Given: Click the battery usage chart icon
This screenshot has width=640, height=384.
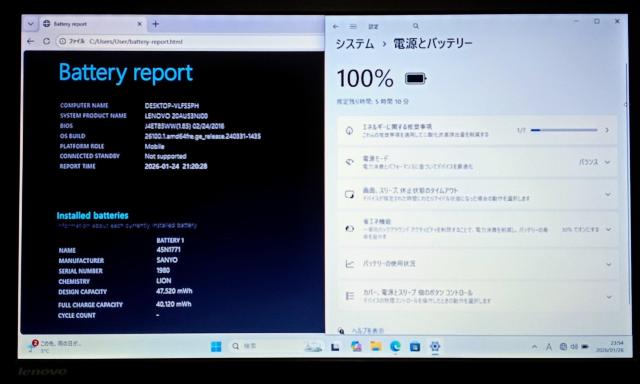Looking at the screenshot, I should point(349,264).
